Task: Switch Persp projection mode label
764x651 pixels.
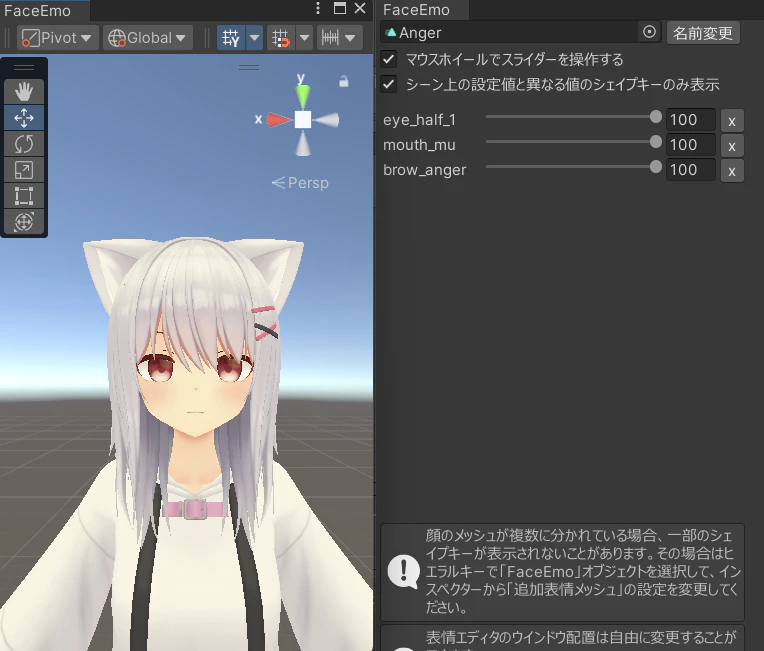Action: coord(300,183)
